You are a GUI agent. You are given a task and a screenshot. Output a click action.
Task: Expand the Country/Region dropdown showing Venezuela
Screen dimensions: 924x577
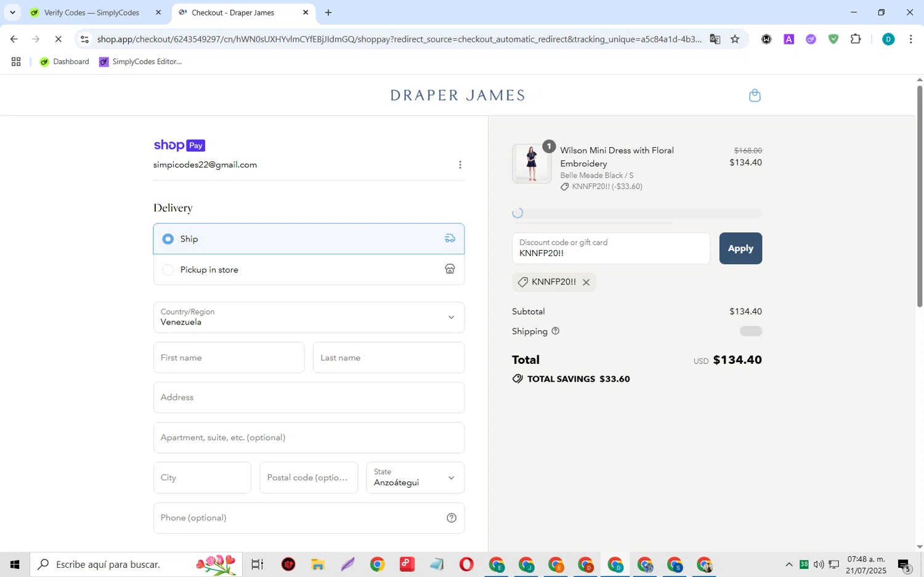(x=309, y=317)
